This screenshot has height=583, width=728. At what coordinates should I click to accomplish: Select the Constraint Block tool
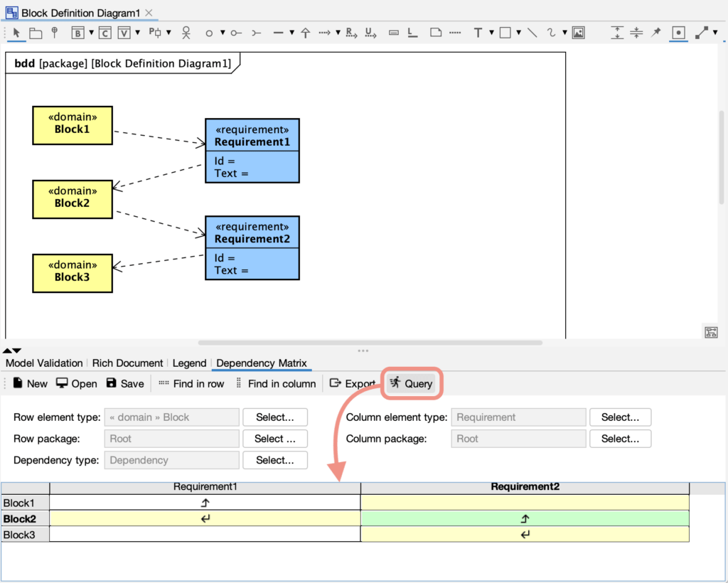coord(105,33)
